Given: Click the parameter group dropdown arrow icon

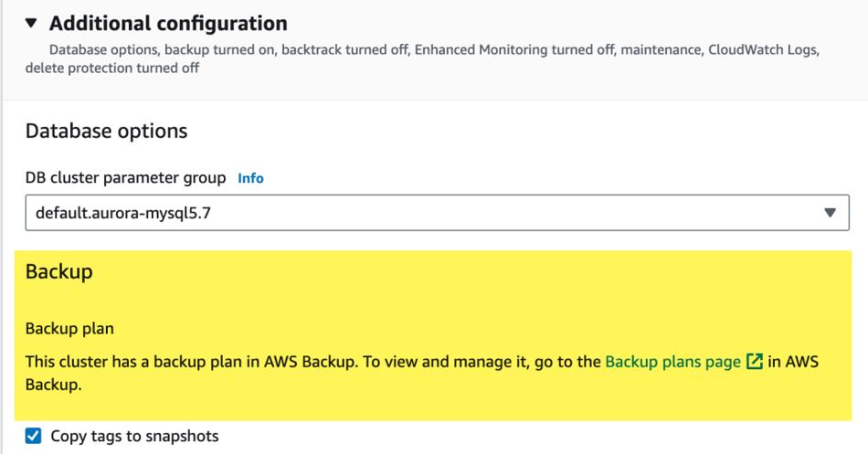Looking at the screenshot, I should (x=830, y=213).
